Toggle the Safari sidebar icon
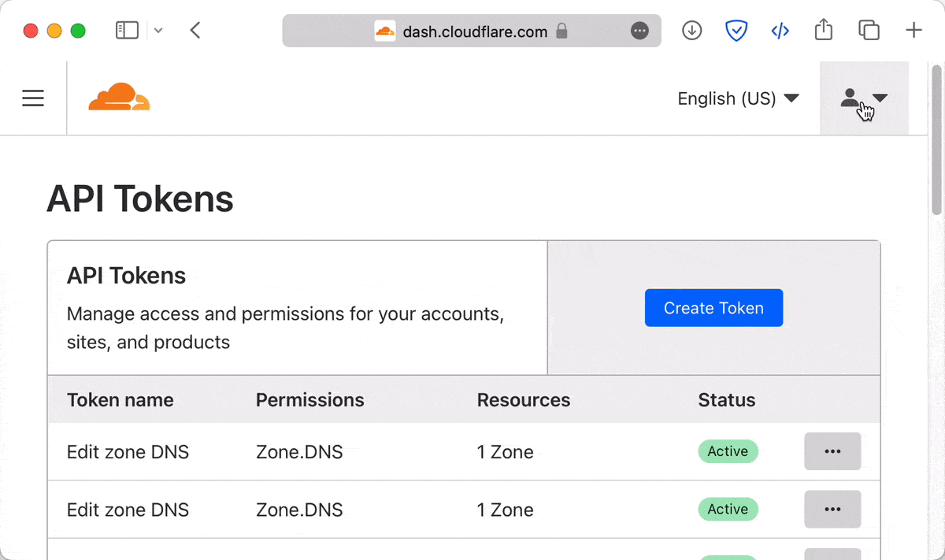 tap(127, 31)
